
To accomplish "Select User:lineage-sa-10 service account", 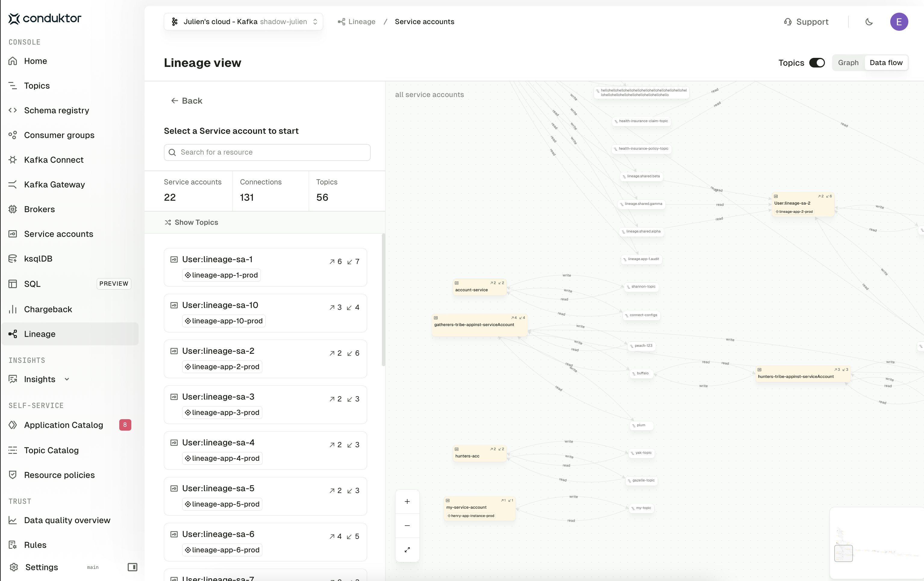I will coord(265,313).
